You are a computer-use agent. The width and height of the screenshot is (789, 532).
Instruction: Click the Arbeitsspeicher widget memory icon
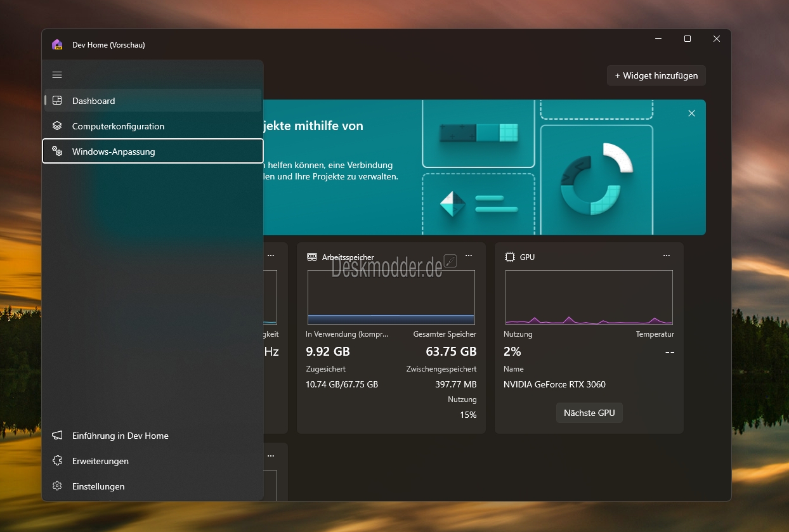[311, 257]
